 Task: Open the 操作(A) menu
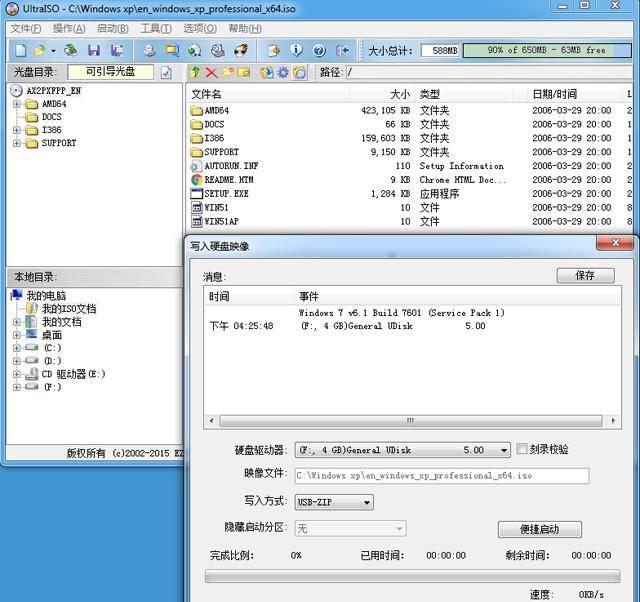(x=69, y=29)
